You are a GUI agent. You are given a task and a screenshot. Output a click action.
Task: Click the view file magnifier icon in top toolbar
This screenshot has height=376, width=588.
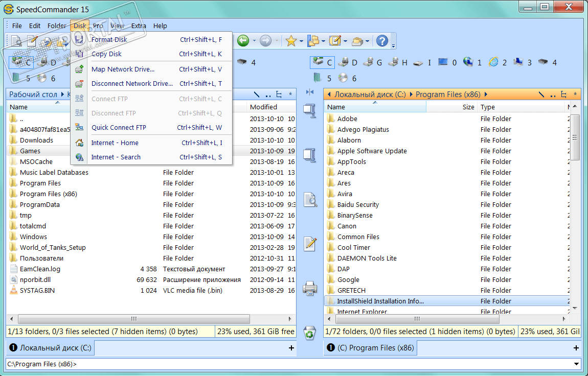pos(16,41)
